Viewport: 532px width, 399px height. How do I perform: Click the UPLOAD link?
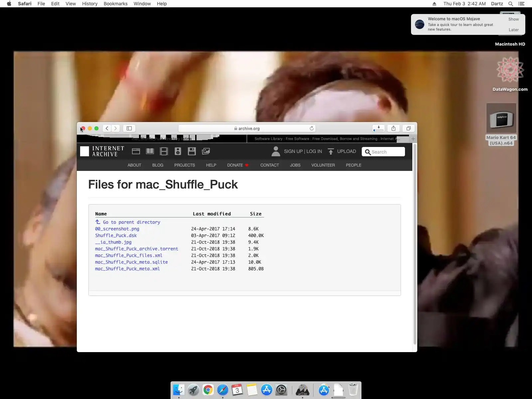(x=346, y=151)
